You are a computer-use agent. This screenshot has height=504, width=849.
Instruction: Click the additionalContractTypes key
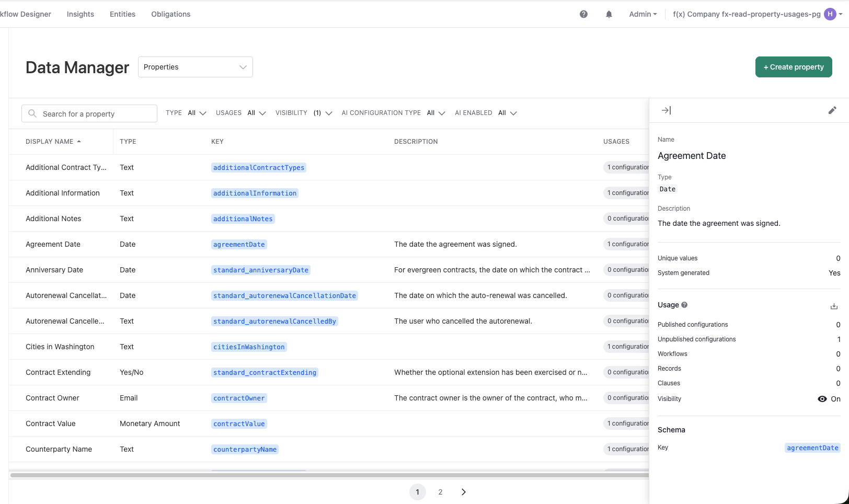[x=259, y=167]
